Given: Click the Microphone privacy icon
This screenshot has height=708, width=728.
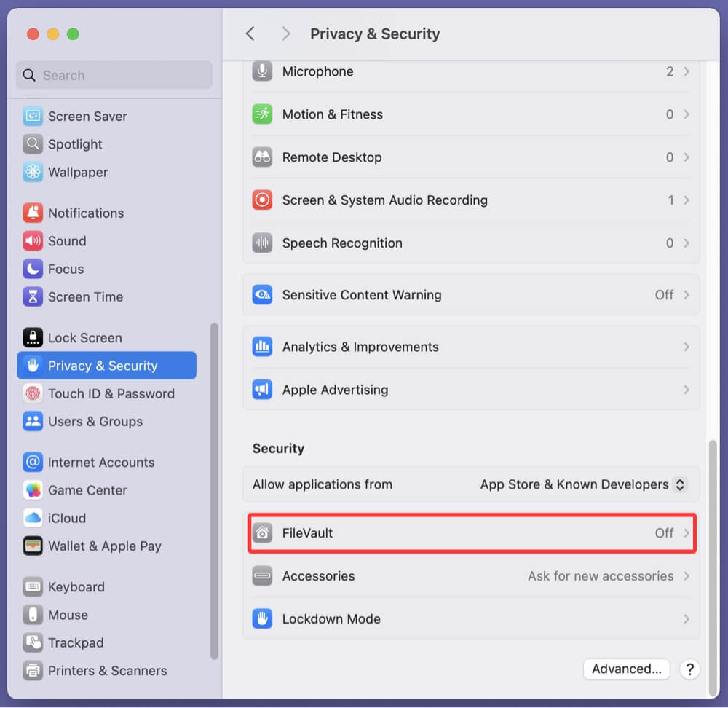Looking at the screenshot, I should point(262,71).
